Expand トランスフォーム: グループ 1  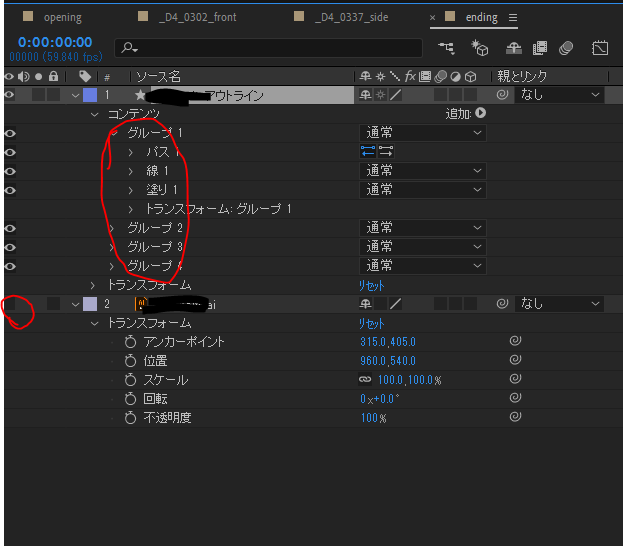131,209
